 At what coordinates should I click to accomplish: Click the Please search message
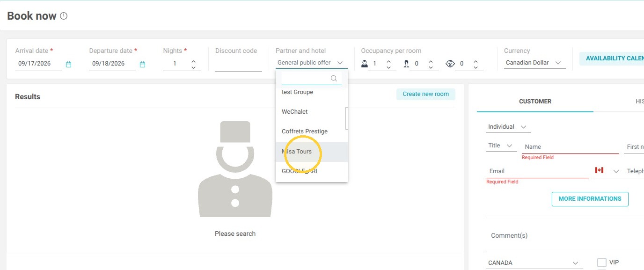pos(235,234)
